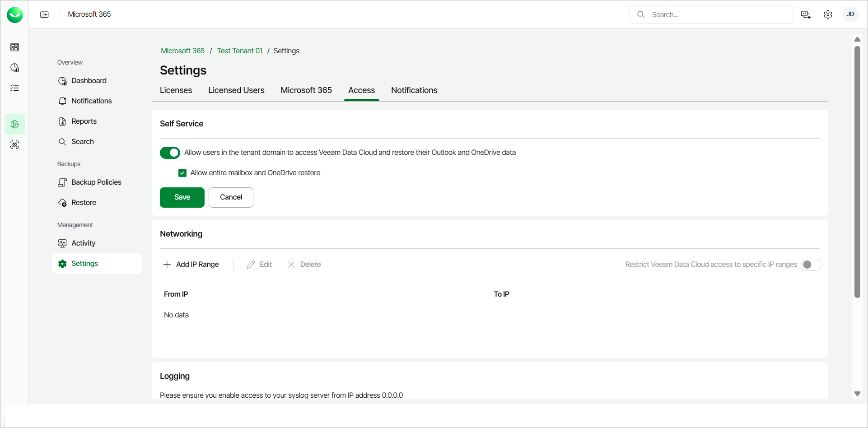Open the feedback chat icon in top bar
The width and height of the screenshot is (868, 428).
(x=806, y=14)
